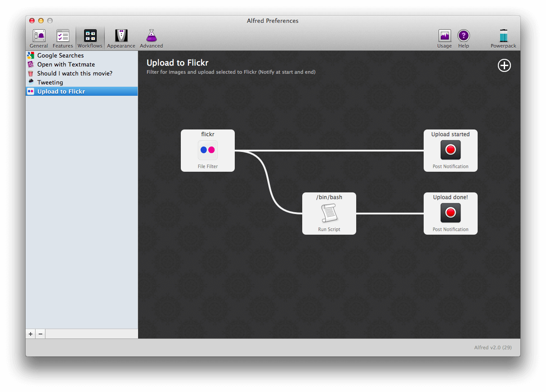This screenshot has width=546, height=392.
Task: Edit the Upload done notification node
Action: click(x=450, y=213)
